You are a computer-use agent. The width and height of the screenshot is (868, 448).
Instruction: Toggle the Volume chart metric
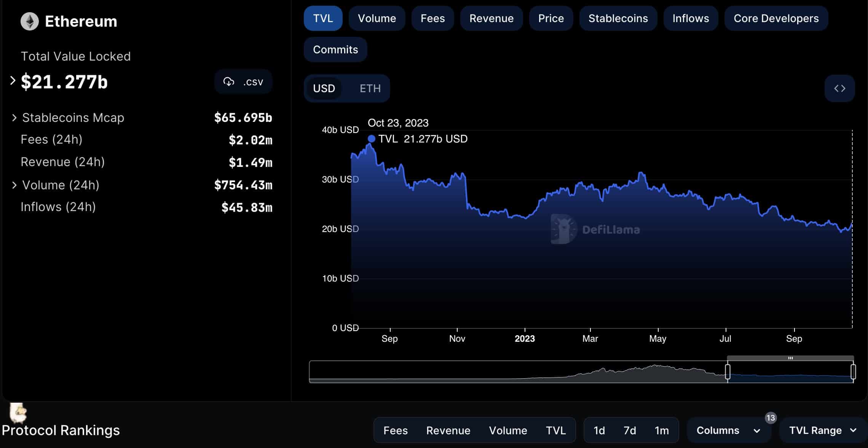pos(377,18)
